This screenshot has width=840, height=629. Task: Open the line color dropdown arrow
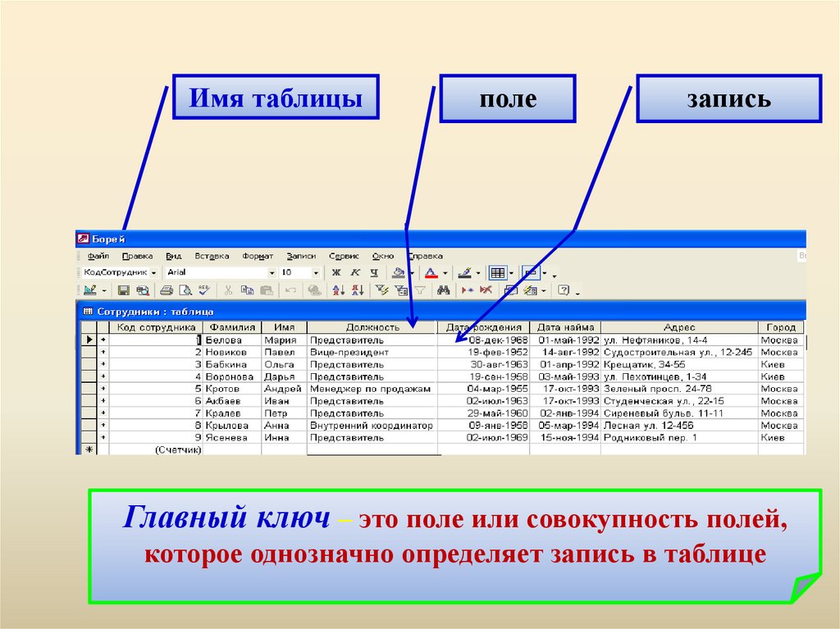[x=478, y=273]
